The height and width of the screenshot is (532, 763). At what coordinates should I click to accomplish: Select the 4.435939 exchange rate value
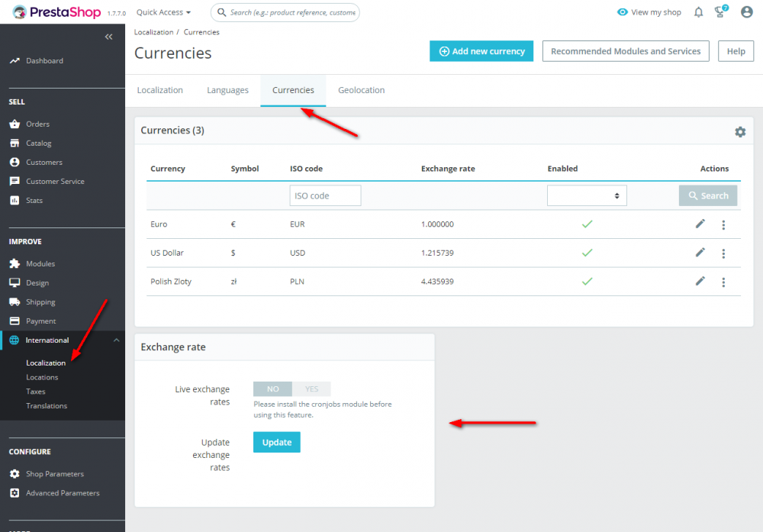[x=437, y=282]
